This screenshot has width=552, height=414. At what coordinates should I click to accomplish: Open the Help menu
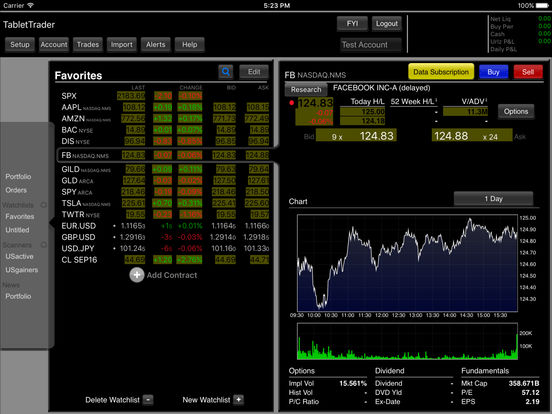click(x=189, y=45)
